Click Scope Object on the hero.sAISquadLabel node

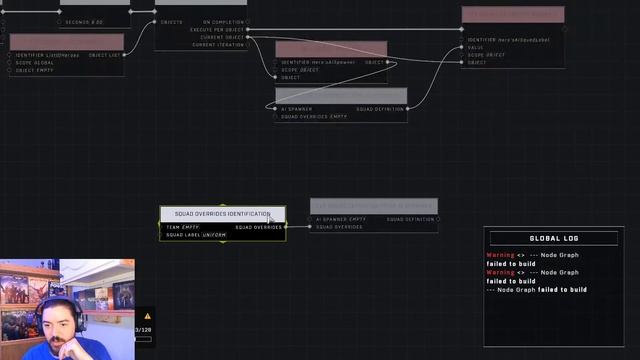(486, 55)
